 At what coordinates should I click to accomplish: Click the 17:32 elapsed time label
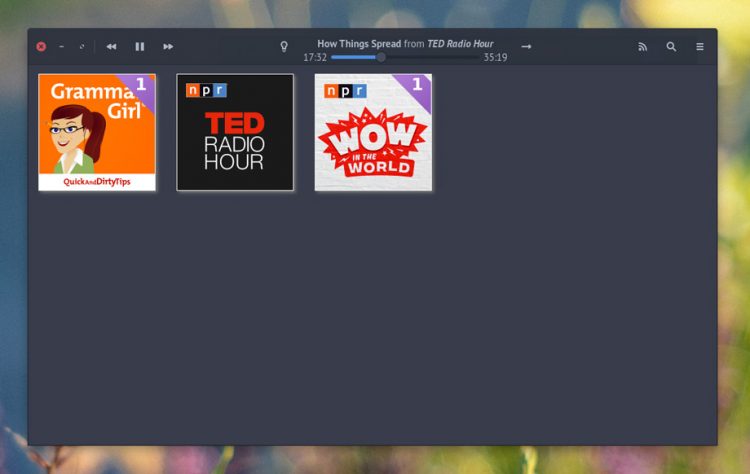(x=315, y=57)
